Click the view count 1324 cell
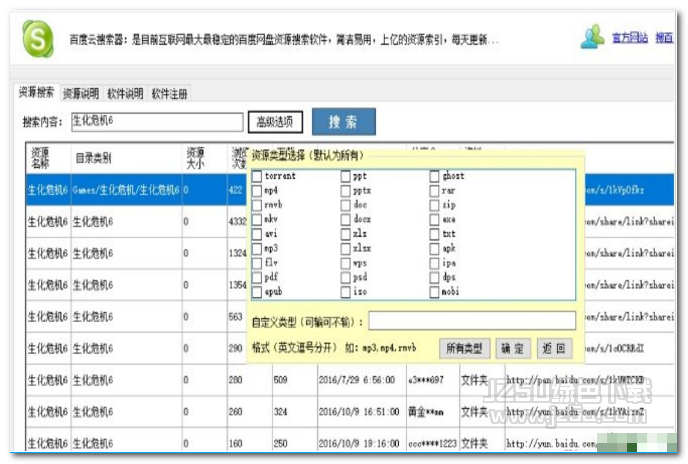 [237, 253]
